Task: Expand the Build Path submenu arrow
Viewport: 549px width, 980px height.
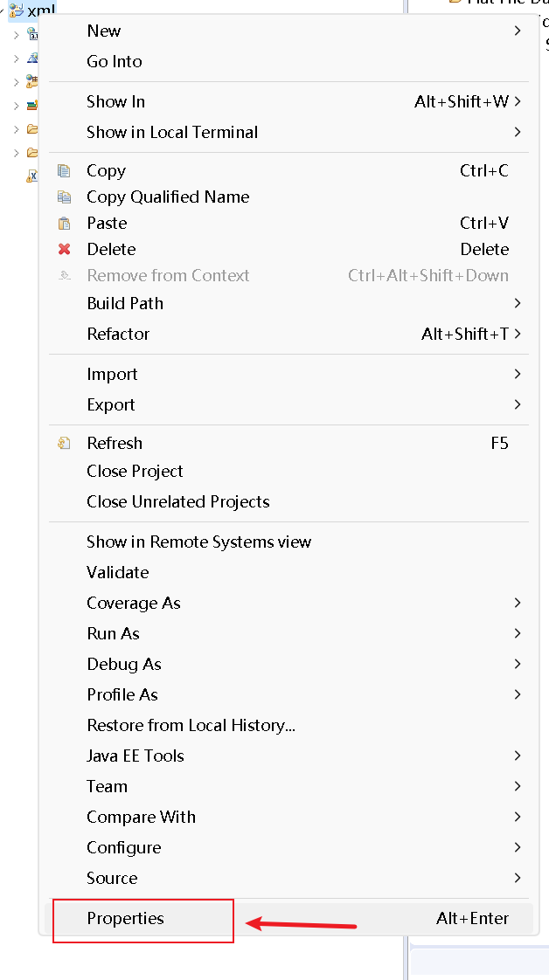Action: pos(518,304)
